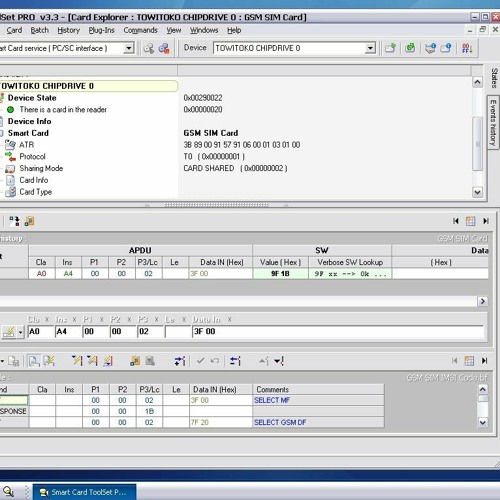
Task: Open the Plug-Ins menu
Action: [101, 30]
